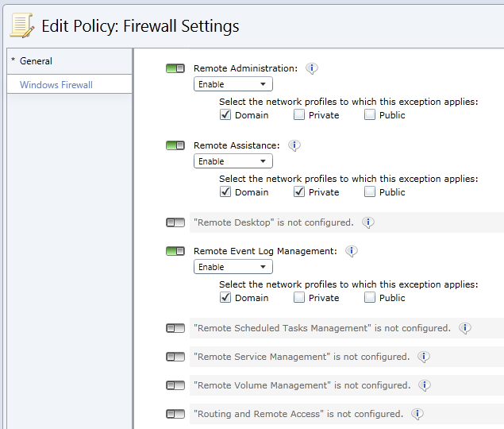
Task: Turn on Remote Service Management switch
Action: (x=175, y=357)
